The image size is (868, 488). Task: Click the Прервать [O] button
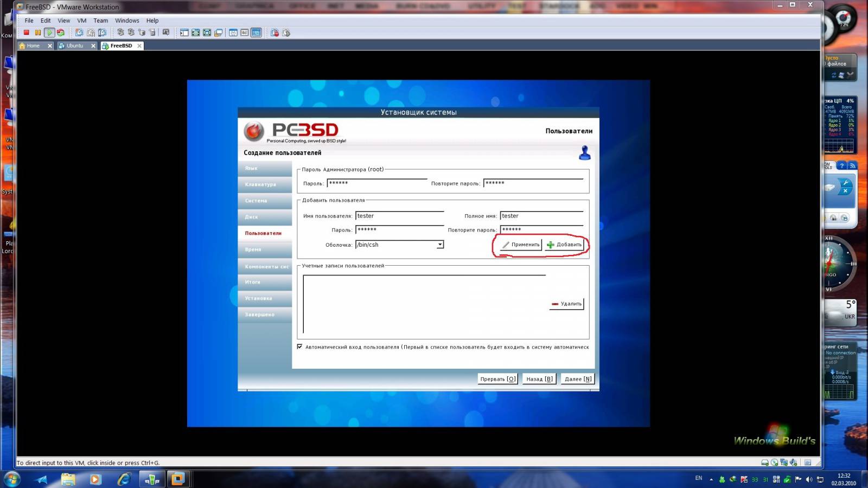pyautogui.click(x=497, y=379)
